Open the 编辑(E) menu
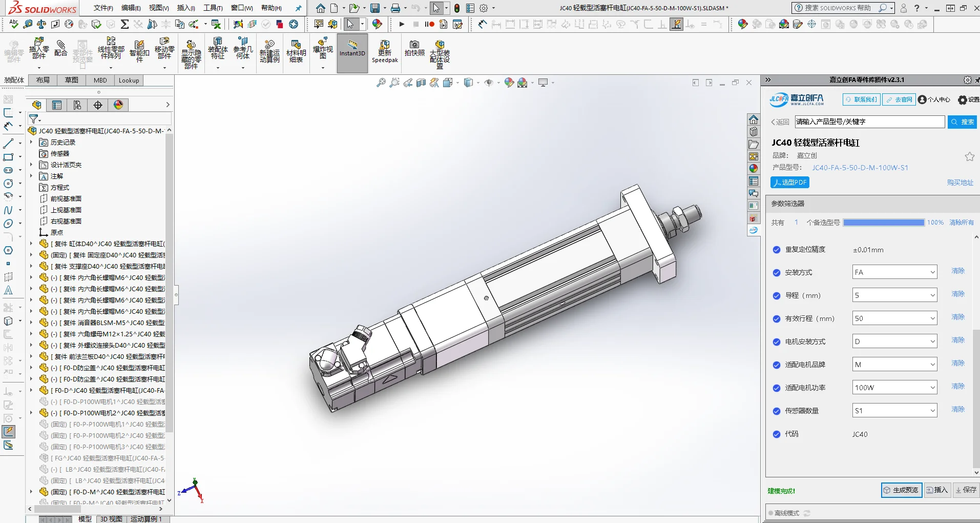980x523 pixels. coord(131,8)
